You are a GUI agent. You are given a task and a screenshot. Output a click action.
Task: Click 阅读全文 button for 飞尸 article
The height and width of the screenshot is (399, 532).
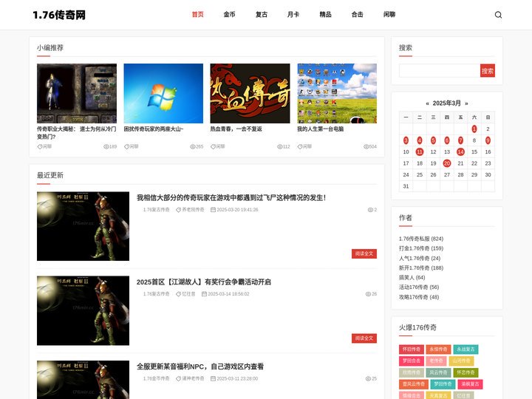click(364, 253)
